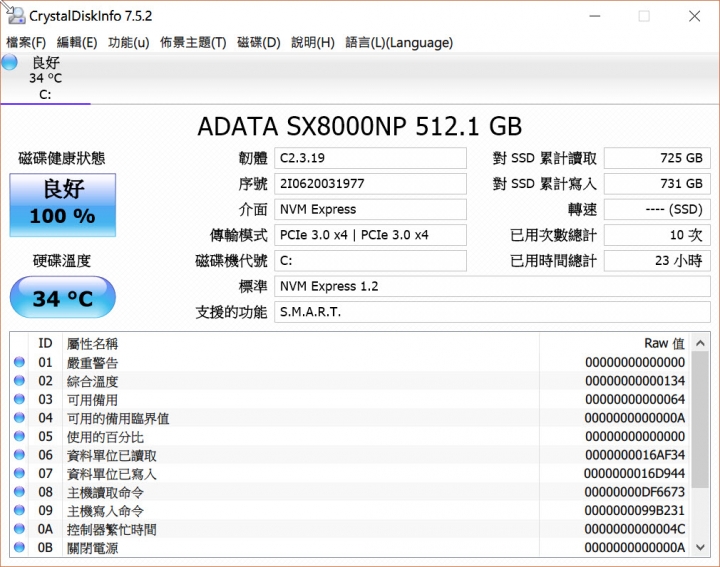720x567 pixels.
Task: Click raw value 000000000004C
Action: click(635, 529)
